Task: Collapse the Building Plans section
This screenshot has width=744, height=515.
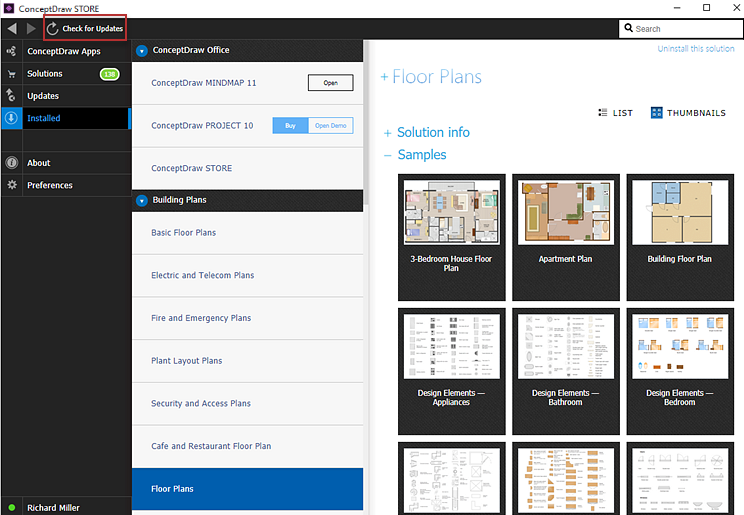Action: [142, 201]
